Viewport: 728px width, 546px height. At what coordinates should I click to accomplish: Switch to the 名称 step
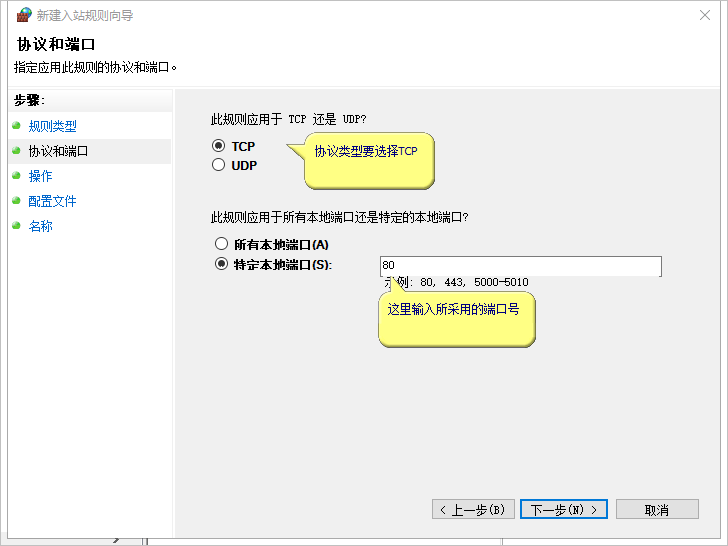coord(41,226)
